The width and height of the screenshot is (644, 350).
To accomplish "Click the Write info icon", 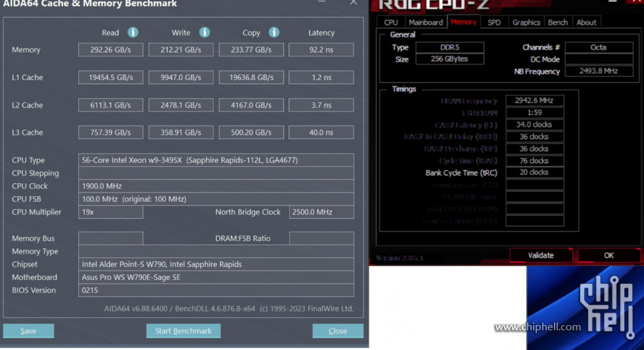I will [x=204, y=32].
